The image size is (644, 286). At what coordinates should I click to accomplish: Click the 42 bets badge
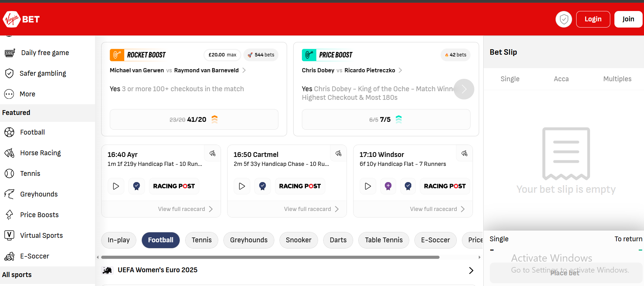(455, 55)
